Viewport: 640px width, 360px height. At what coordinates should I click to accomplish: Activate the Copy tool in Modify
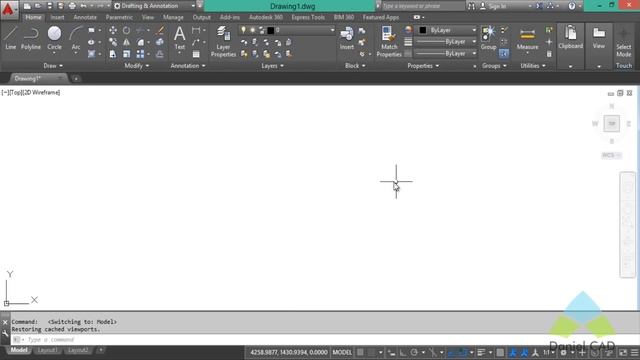click(x=113, y=42)
